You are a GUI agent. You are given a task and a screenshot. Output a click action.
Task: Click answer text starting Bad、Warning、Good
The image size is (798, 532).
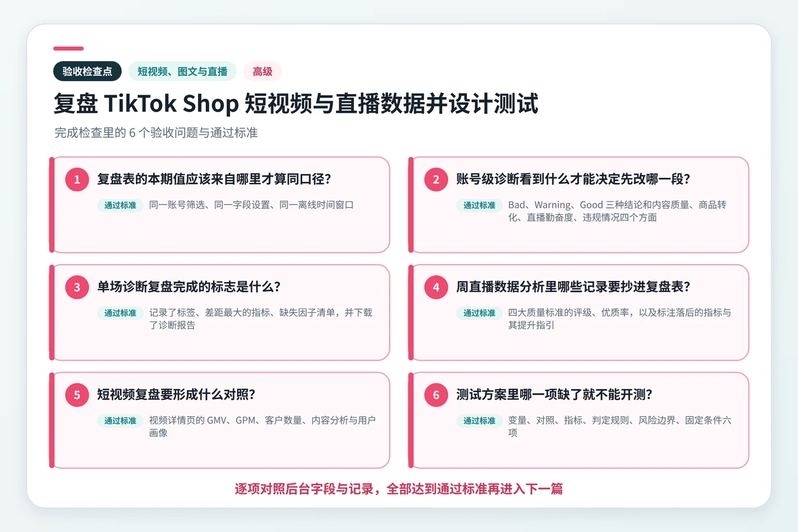617,211
